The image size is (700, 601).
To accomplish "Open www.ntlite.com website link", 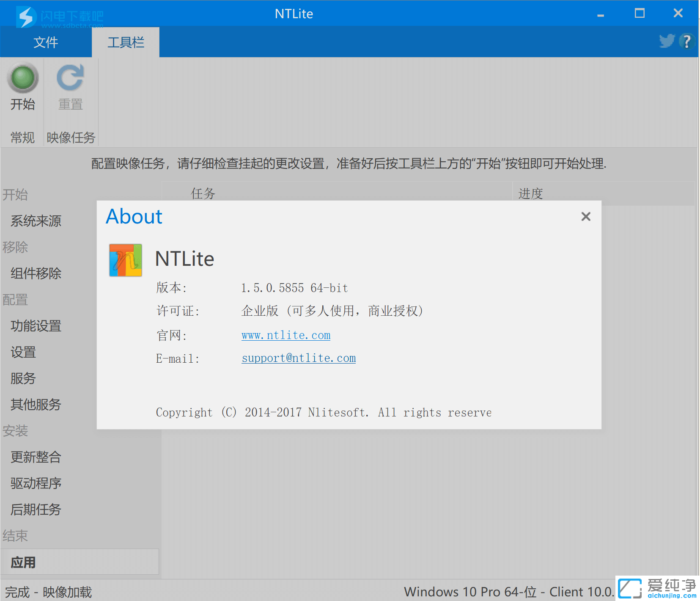I will tap(286, 335).
